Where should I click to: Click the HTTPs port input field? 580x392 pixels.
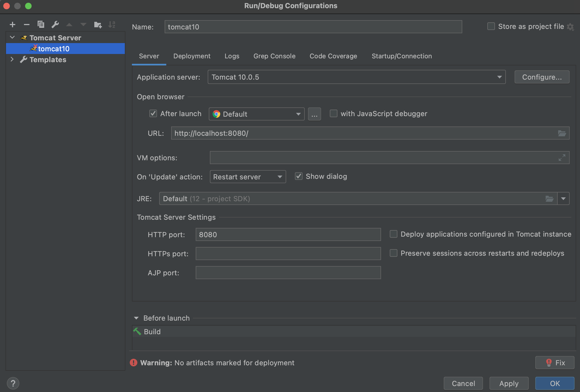click(288, 254)
